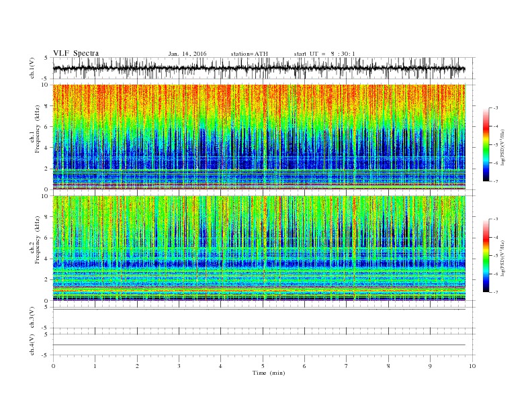
Task: Click time axis tick label "1"
Action: (x=95, y=366)
